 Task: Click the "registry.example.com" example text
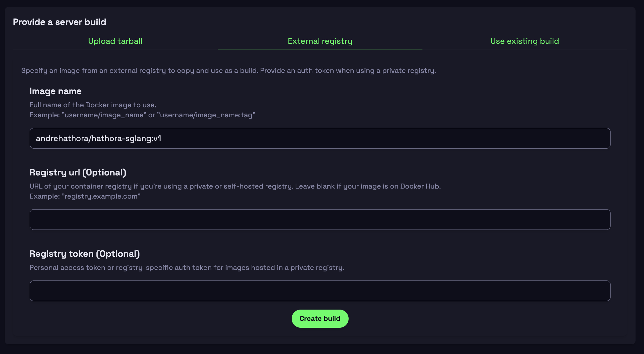(x=101, y=196)
